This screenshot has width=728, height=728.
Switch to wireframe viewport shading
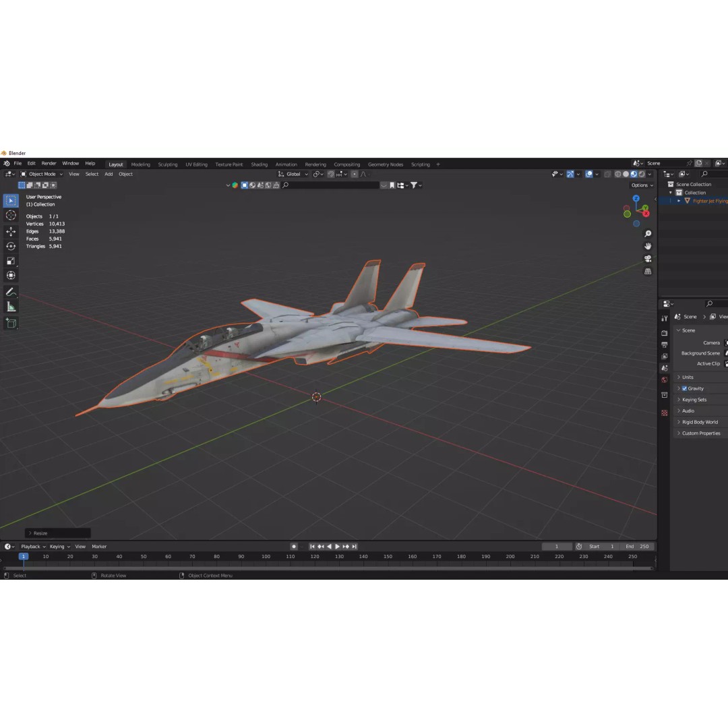[x=618, y=174]
